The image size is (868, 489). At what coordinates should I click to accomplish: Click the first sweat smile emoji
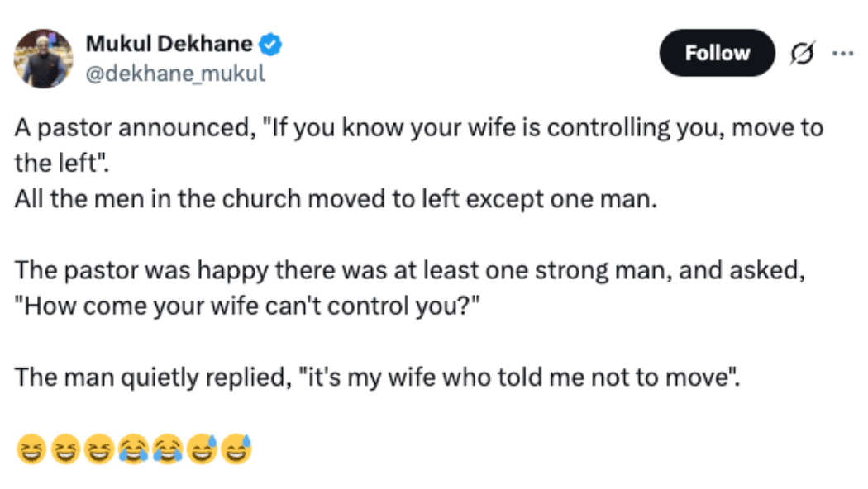point(201,450)
